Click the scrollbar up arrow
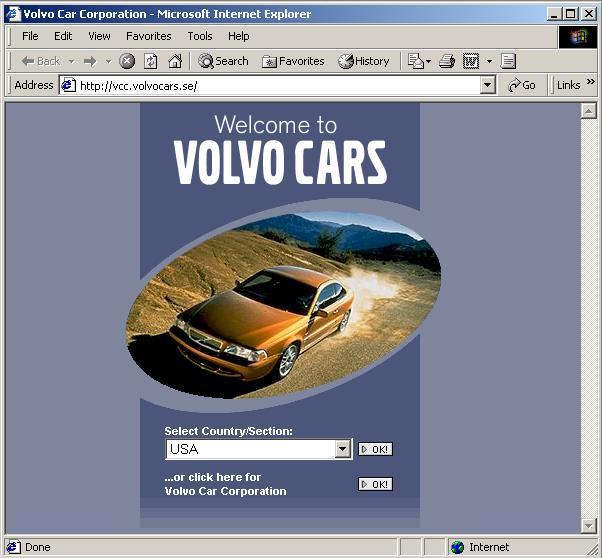This screenshot has width=602, height=558. click(x=589, y=111)
